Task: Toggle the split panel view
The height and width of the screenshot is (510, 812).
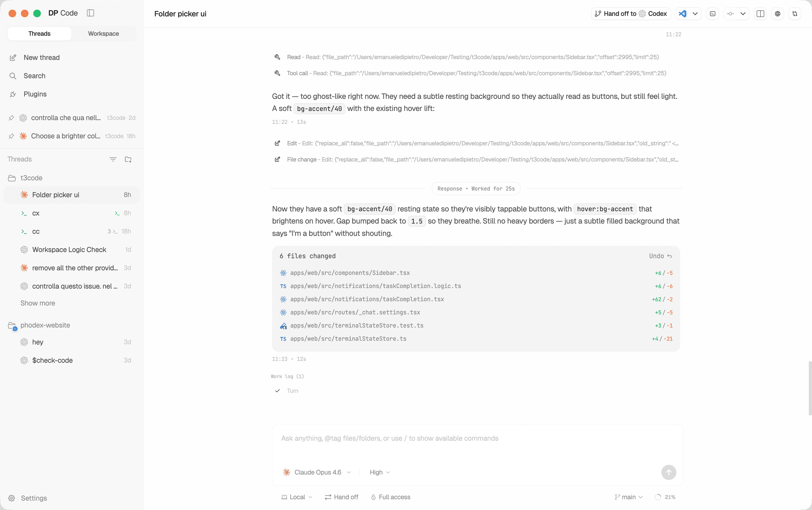Action: [x=760, y=13]
